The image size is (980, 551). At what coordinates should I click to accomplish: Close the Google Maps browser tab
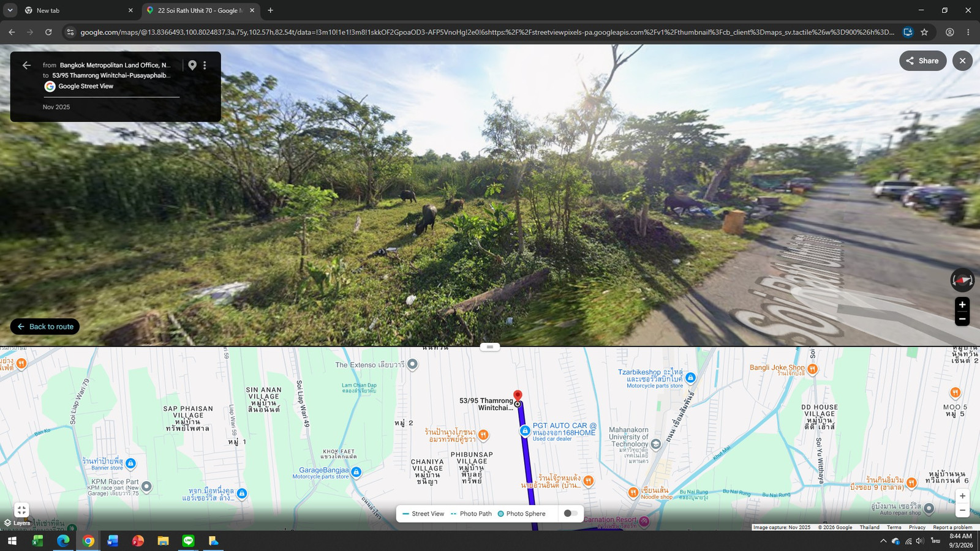(252, 10)
